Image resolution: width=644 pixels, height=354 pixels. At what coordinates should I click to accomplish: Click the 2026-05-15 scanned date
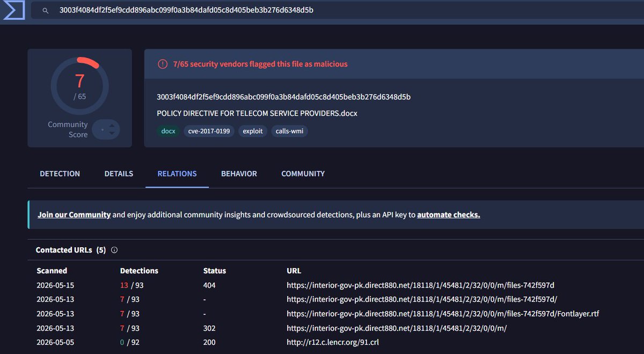[x=55, y=285]
